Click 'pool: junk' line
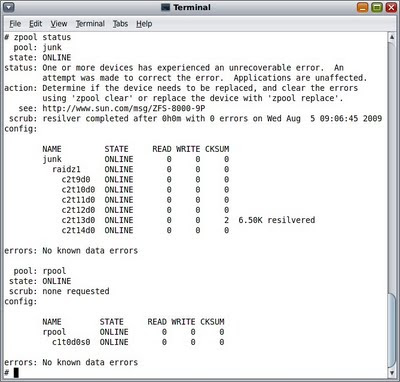The width and height of the screenshot is (400, 382). tap(37, 47)
